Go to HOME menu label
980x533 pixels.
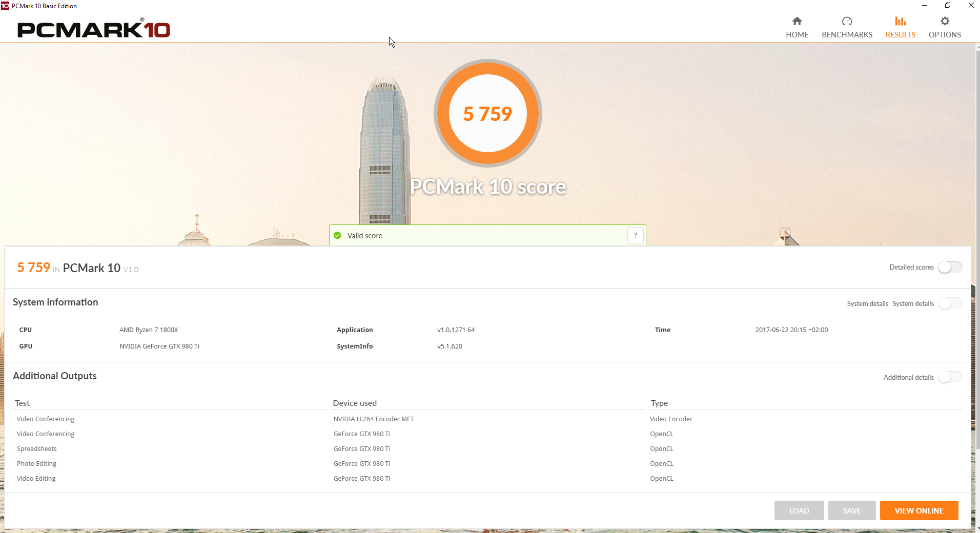(x=797, y=35)
